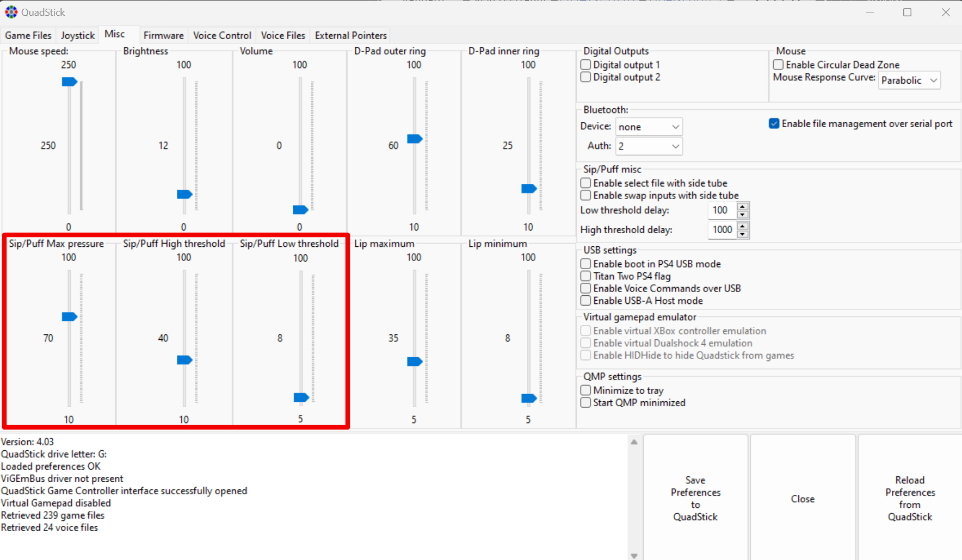Click the Sip/Puff Max pressure slider handle
Image resolution: width=962 pixels, height=560 pixels.
[x=69, y=316]
